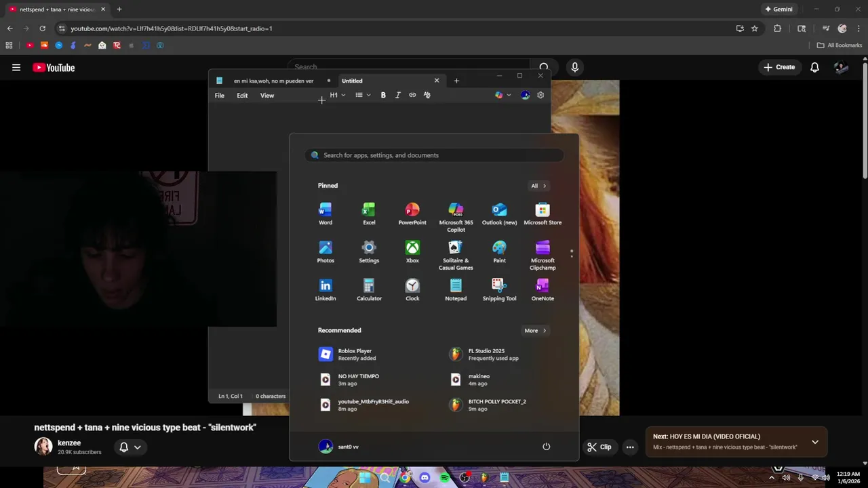The image size is (868, 488).
Task: Show More recommended items
Action: click(x=535, y=331)
